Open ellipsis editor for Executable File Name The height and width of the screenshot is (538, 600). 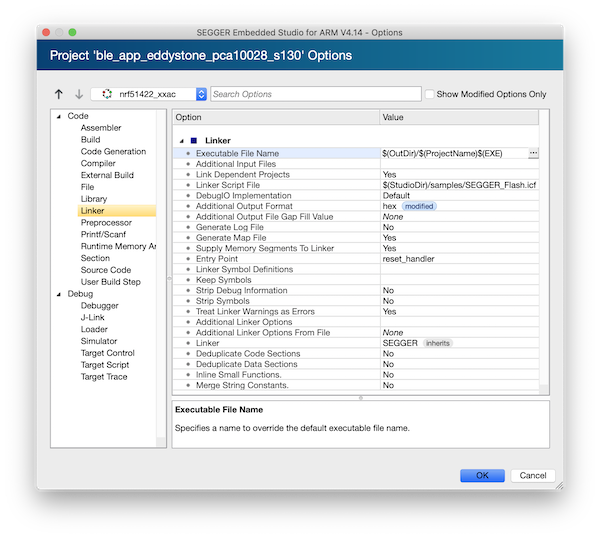click(x=533, y=153)
